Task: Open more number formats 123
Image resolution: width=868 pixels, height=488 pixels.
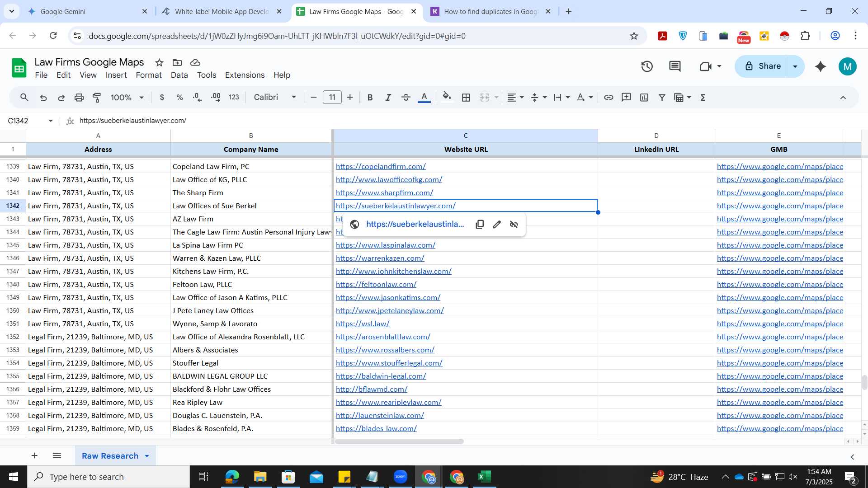Action: point(234,97)
